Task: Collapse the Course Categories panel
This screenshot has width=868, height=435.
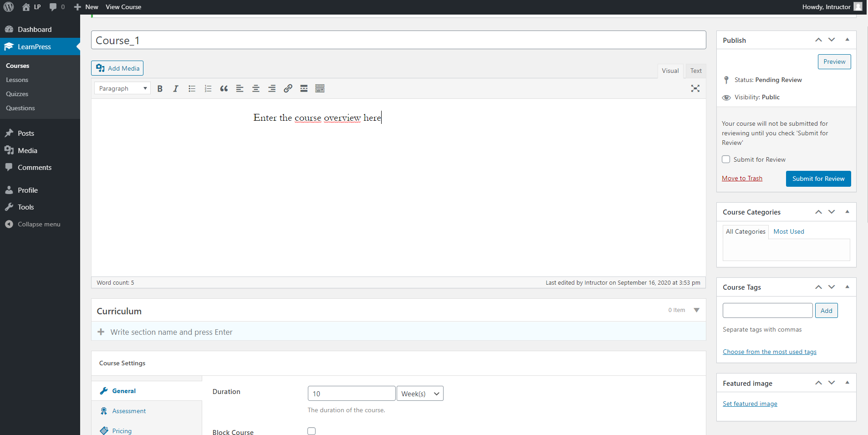Action: click(x=847, y=212)
